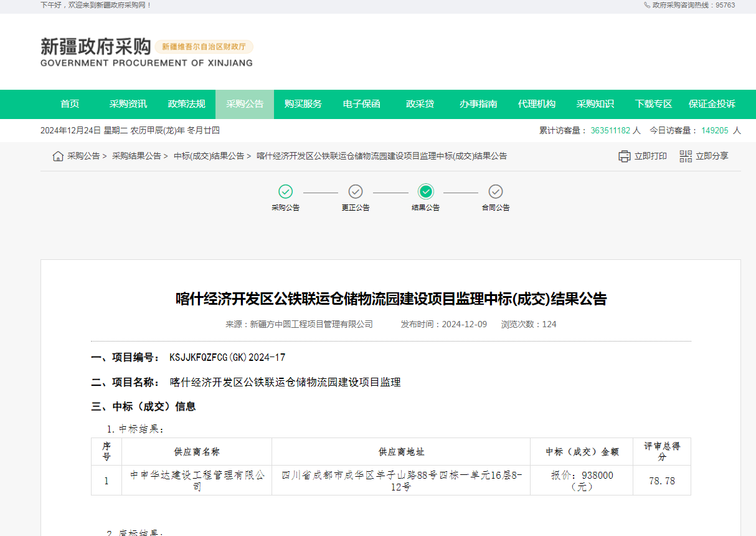Click the home icon in breadcrumb
This screenshot has height=536, width=756.
click(58, 156)
